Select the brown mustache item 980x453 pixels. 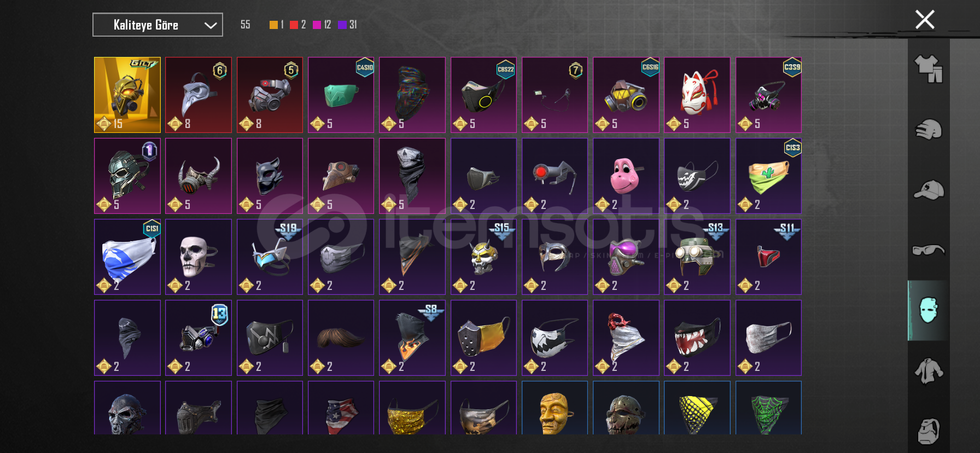(341, 338)
